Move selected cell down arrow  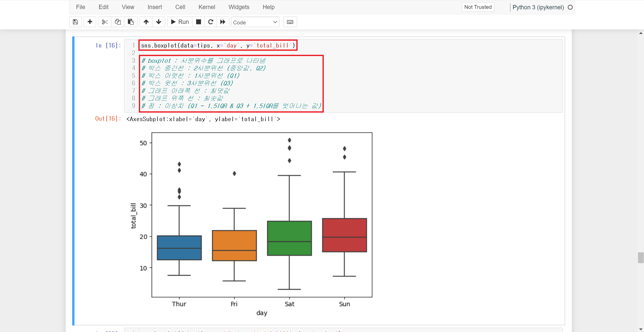[158, 22]
